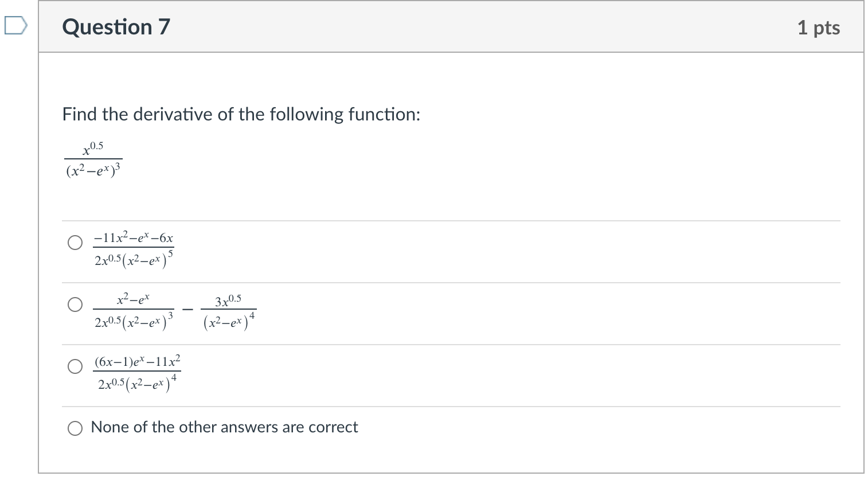Click the '1 pts' label

click(x=819, y=27)
